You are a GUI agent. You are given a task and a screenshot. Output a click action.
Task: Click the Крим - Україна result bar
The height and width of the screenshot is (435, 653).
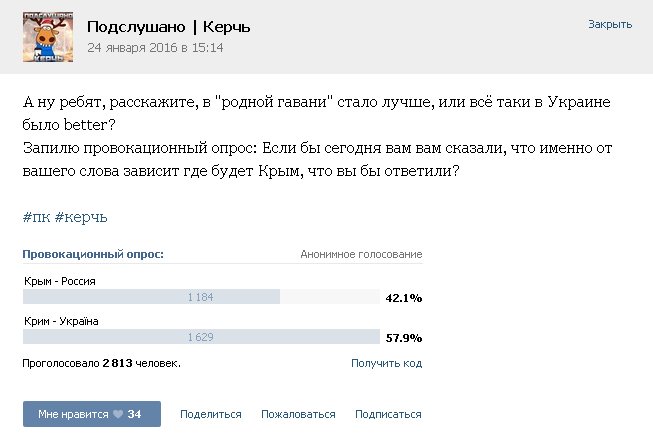201,337
